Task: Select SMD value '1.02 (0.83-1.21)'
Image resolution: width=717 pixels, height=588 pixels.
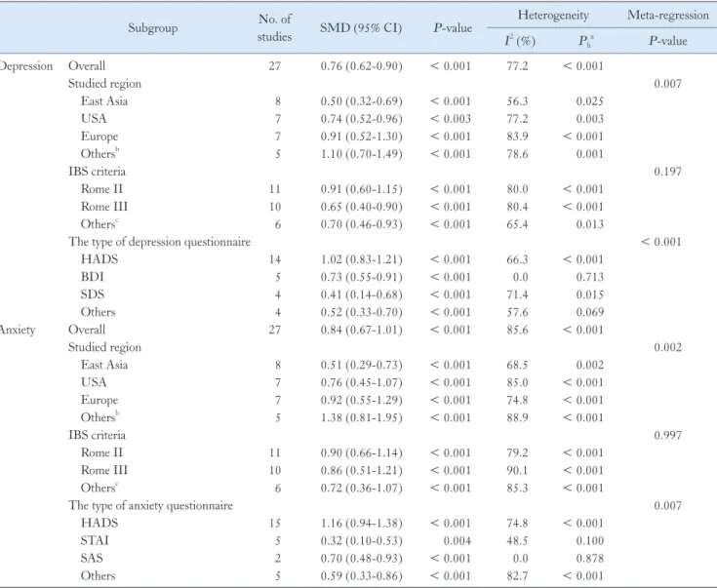Action: [x=361, y=259]
